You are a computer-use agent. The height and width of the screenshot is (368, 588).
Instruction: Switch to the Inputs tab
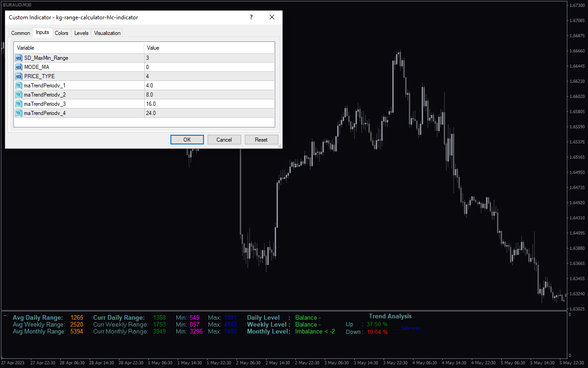coord(42,33)
